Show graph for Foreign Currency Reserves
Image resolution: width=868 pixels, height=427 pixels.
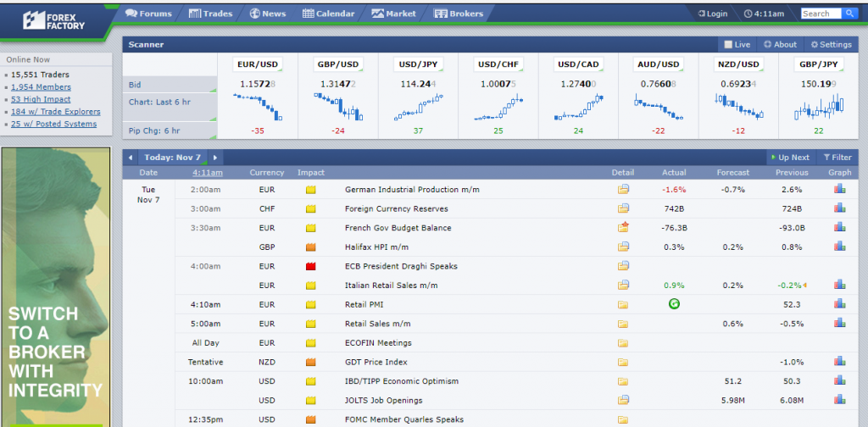point(839,208)
